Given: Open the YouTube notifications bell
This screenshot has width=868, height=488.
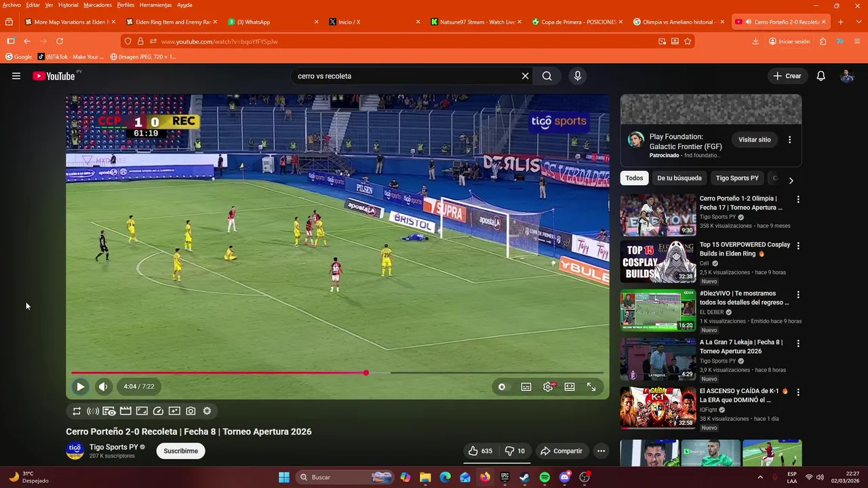Looking at the screenshot, I should [821, 76].
